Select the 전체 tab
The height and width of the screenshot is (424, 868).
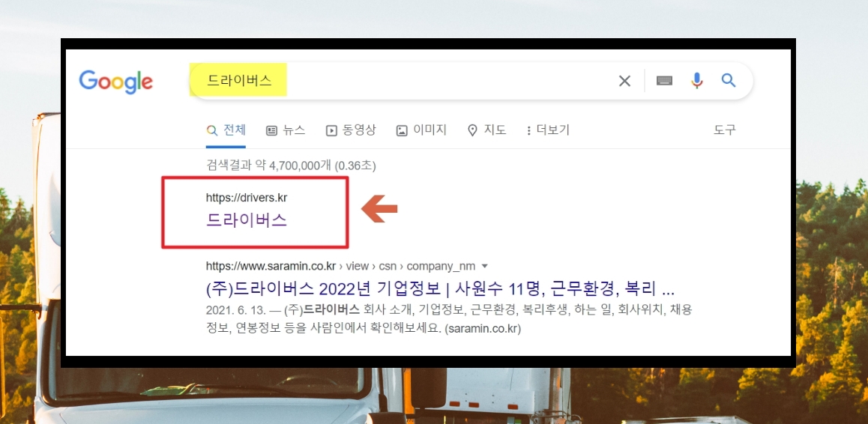(226, 130)
